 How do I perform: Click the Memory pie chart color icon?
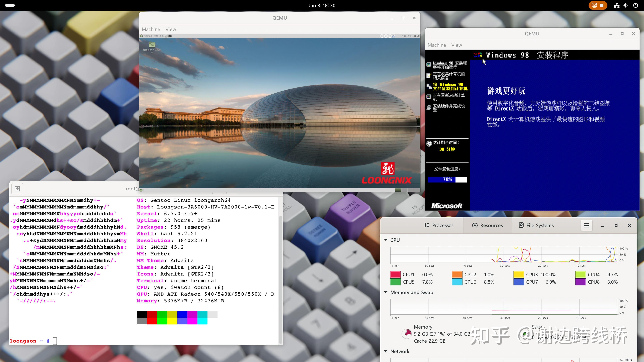click(407, 334)
